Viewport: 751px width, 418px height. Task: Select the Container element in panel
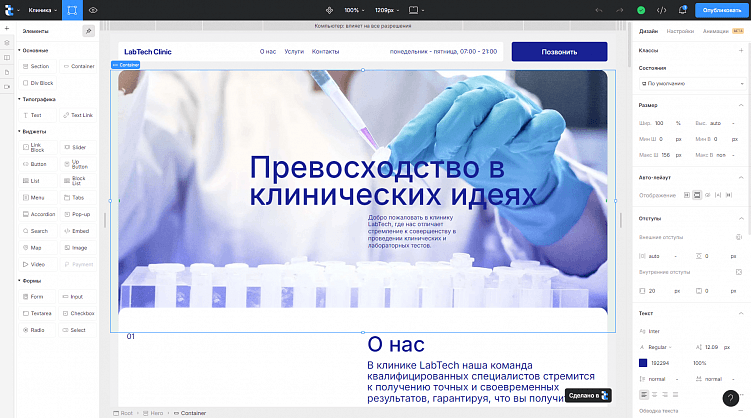click(x=79, y=66)
